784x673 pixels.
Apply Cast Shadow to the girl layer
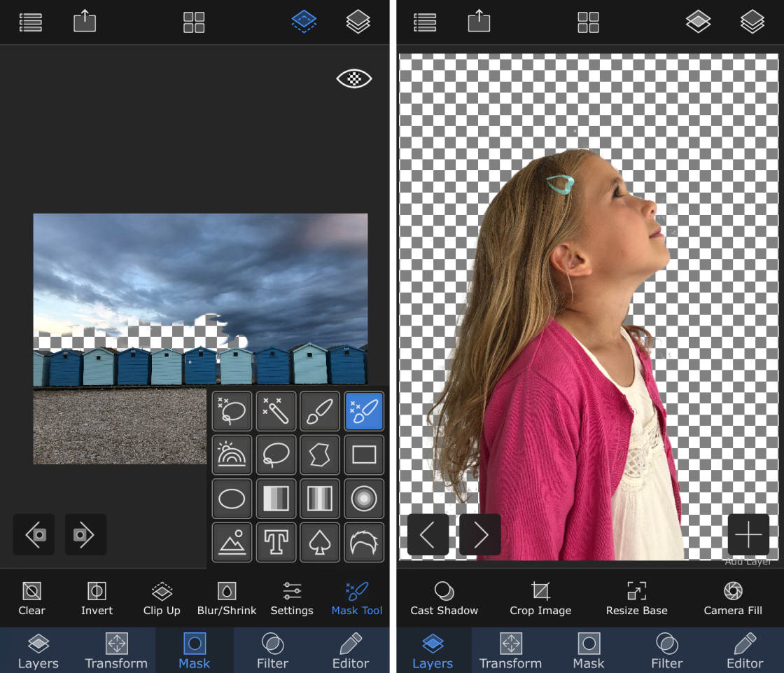pos(444,598)
